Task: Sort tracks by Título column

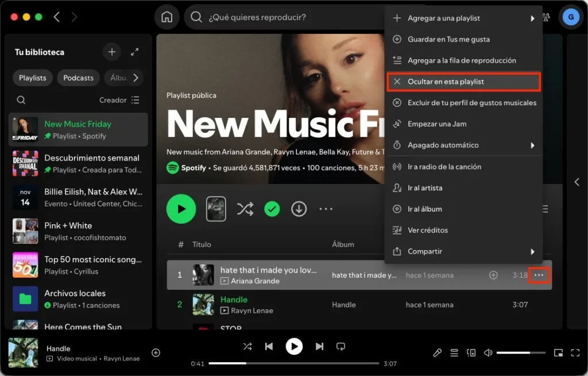Action: pos(202,244)
